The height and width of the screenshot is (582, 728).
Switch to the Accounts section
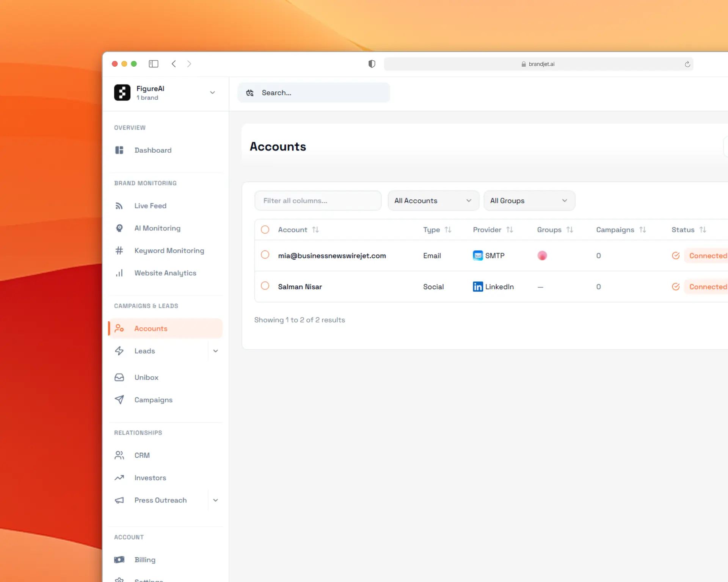151,328
